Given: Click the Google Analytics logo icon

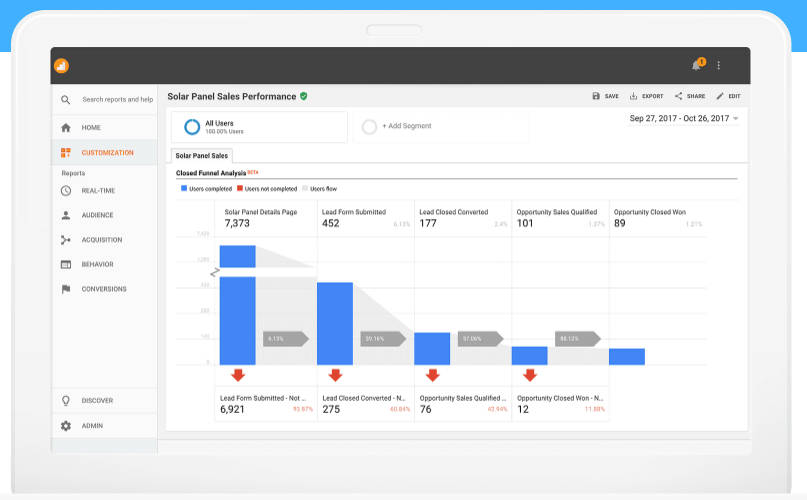Looking at the screenshot, I should coord(62,66).
